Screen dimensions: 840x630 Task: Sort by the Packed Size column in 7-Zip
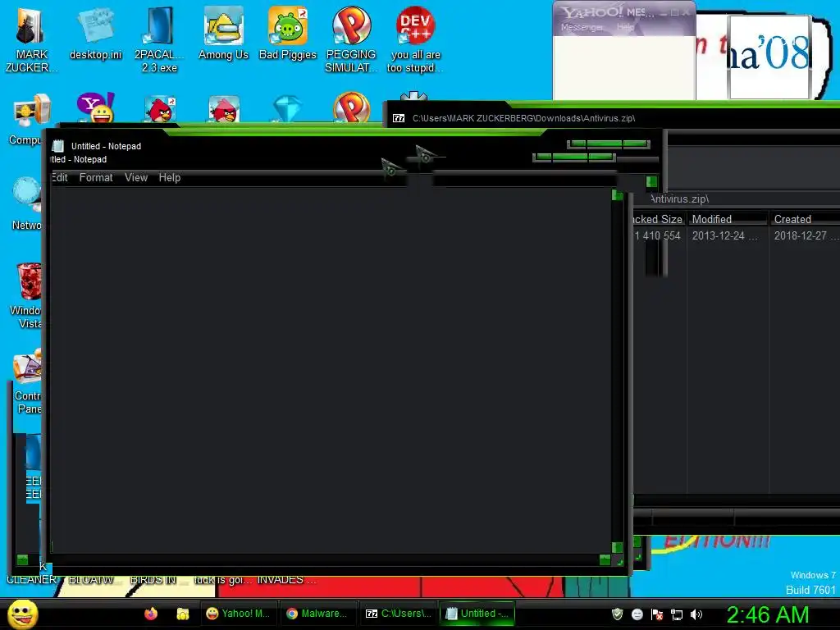tap(659, 219)
